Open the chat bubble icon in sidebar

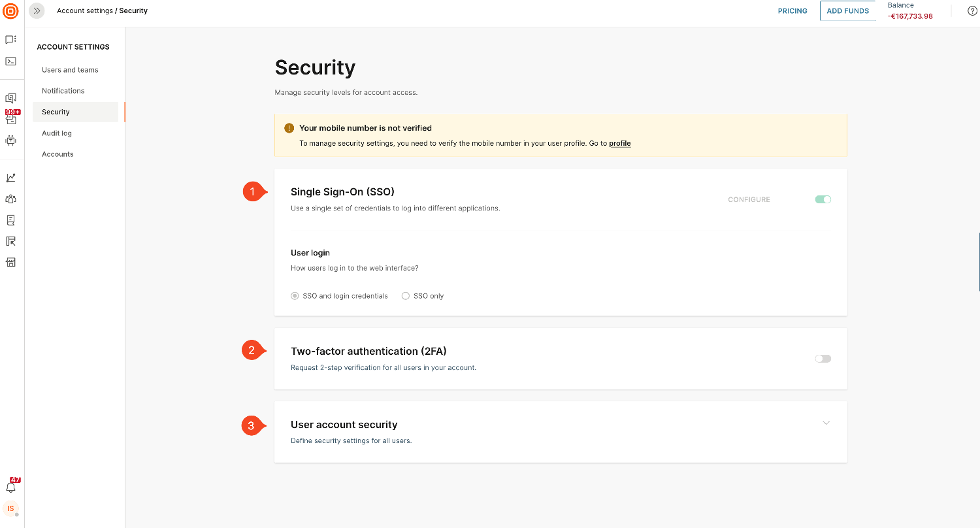tap(10, 40)
